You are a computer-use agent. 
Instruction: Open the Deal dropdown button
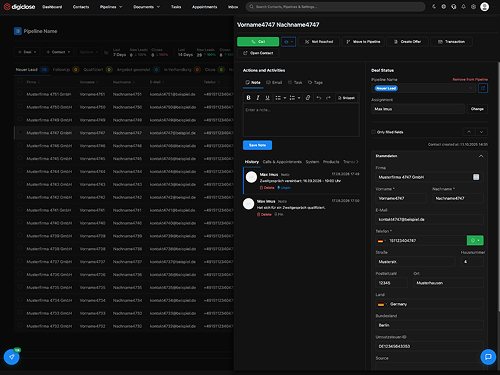[x=27, y=52]
